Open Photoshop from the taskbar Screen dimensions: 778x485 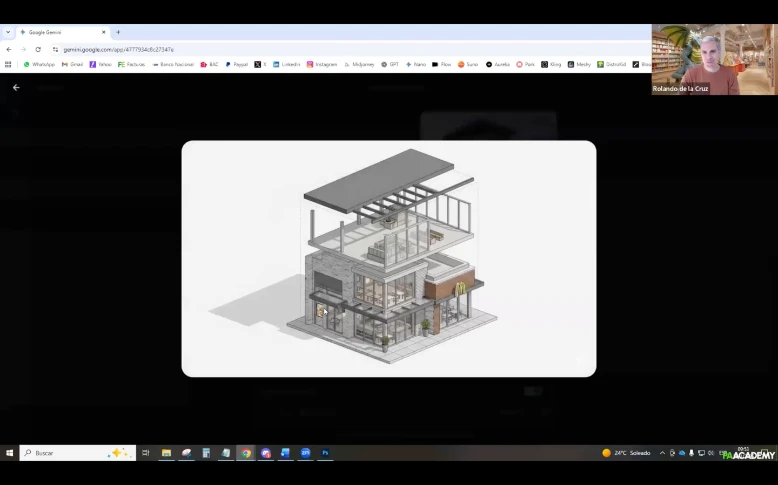[325, 453]
